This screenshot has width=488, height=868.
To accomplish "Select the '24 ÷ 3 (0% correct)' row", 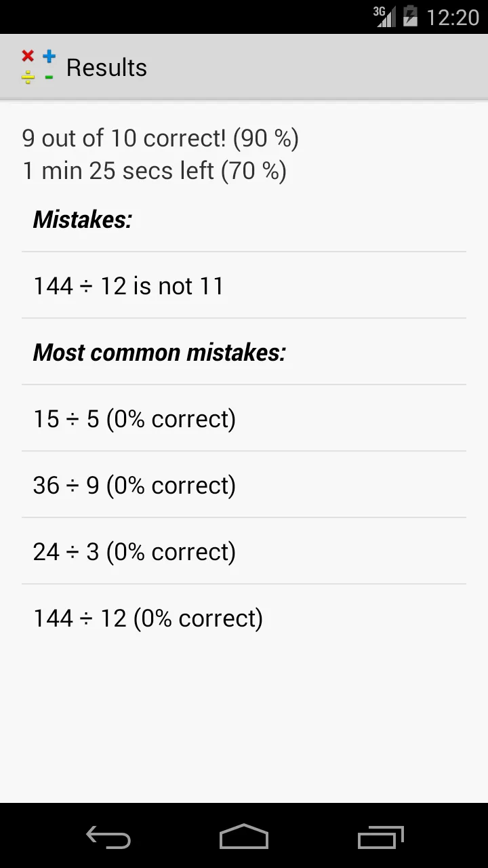I will (244, 551).
